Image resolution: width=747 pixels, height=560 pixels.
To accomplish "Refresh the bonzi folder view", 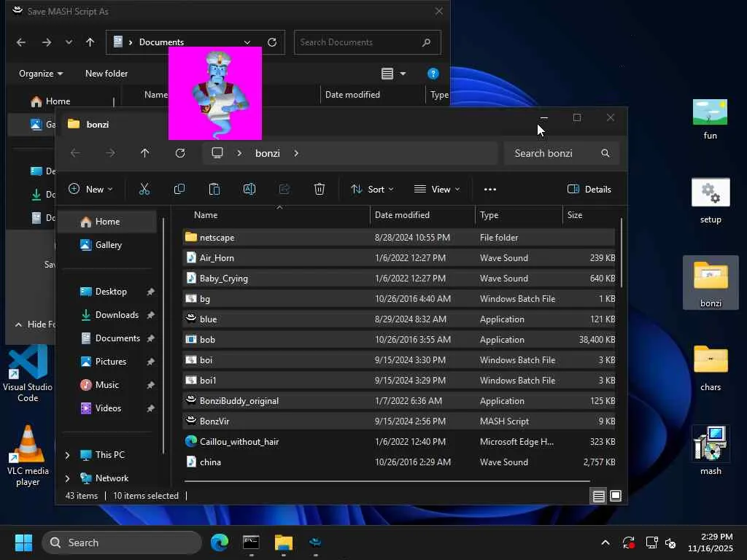I will [180, 153].
